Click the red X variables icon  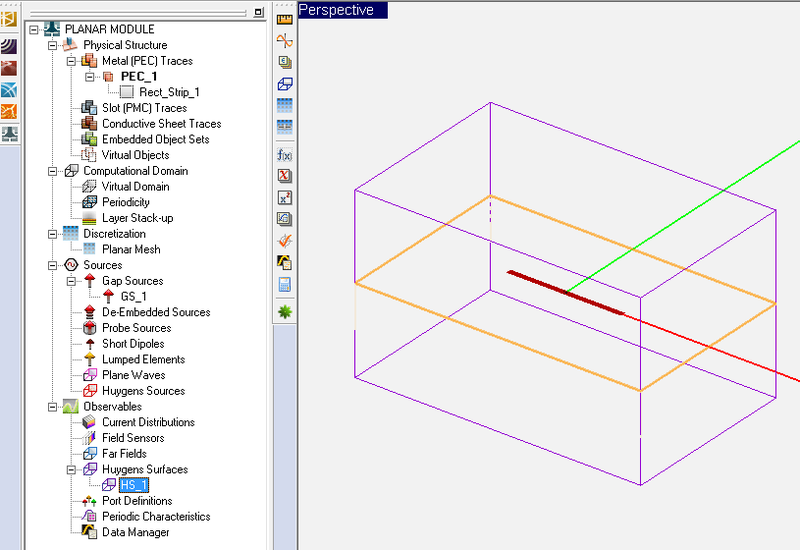284,176
